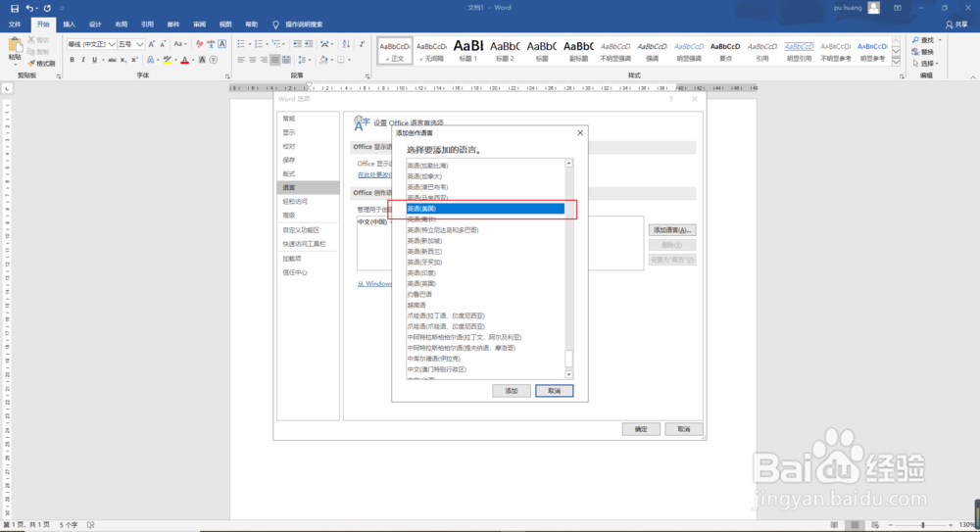Click the Center alignment icon
Image resolution: width=980 pixels, height=532 pixels.
(x=253, y=60)
